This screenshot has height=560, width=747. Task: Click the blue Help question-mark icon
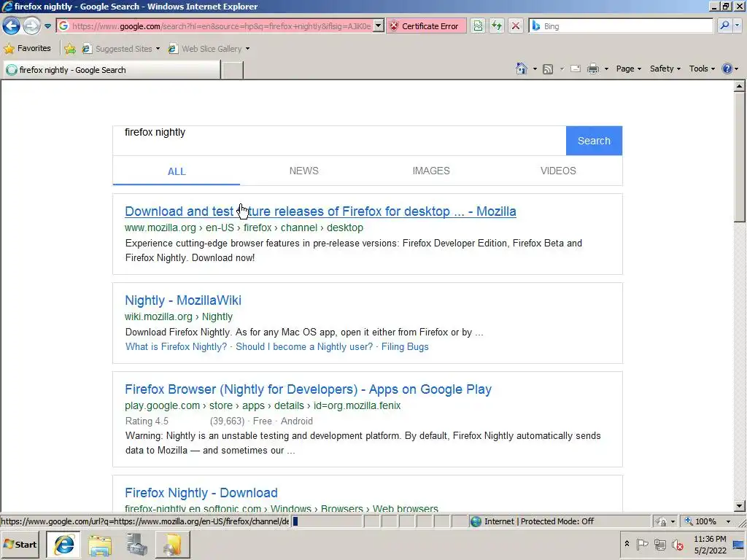coord(727,69)
